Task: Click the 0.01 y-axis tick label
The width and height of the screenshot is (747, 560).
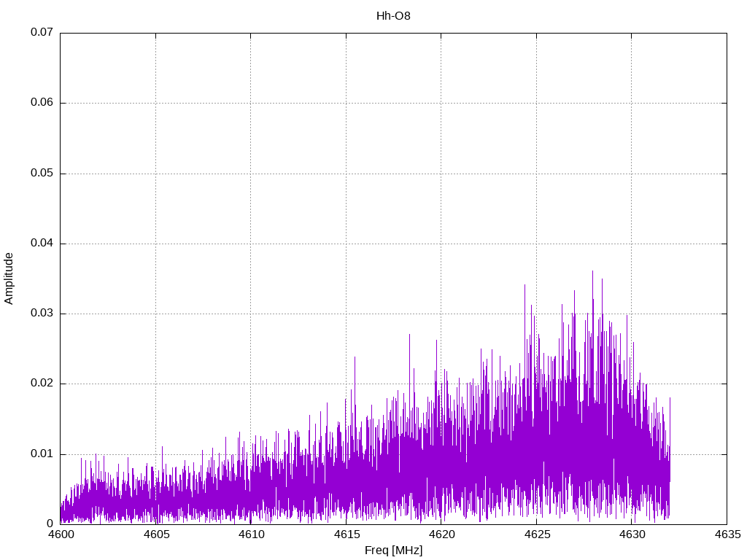Action: pos(42,454)
